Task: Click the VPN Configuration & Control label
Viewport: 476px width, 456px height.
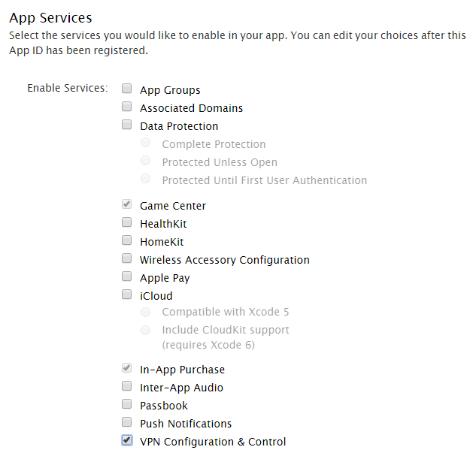Action: (213, 442)
